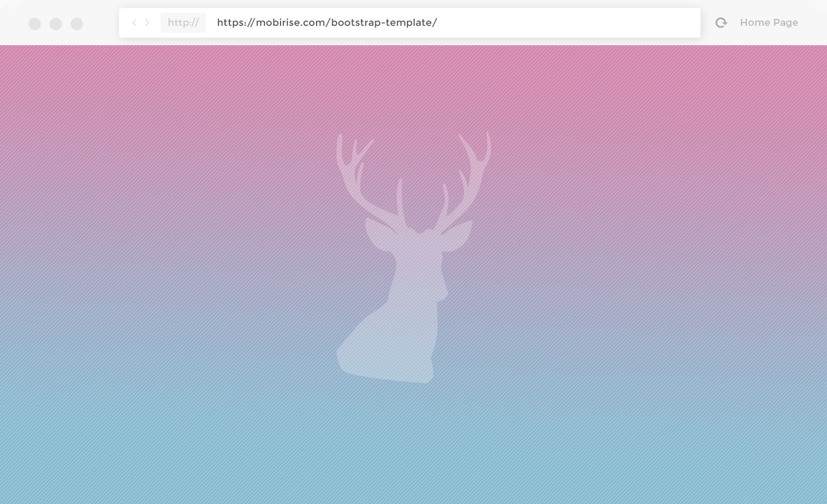Click the middle gray window dot
This screenshot has width=827, height=504.
click(55, 24)
